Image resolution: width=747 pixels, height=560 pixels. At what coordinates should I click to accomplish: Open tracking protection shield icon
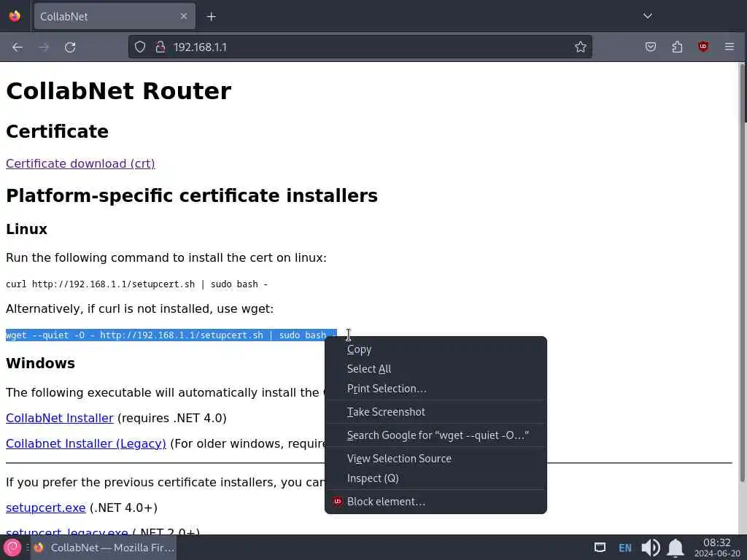click(139, 47)
